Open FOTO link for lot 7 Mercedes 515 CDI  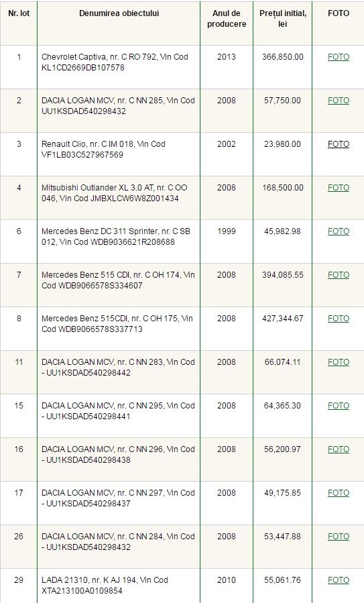pyautogui.click(x=339, y=274)
